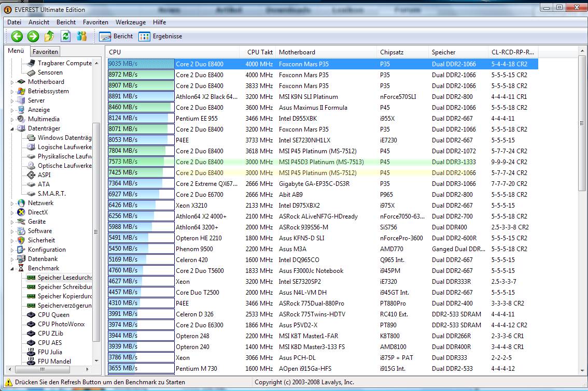Click the results list vertical scrollbar down arrow
Image resolution: width=588 pixels, height=391 pixels.
582,370
